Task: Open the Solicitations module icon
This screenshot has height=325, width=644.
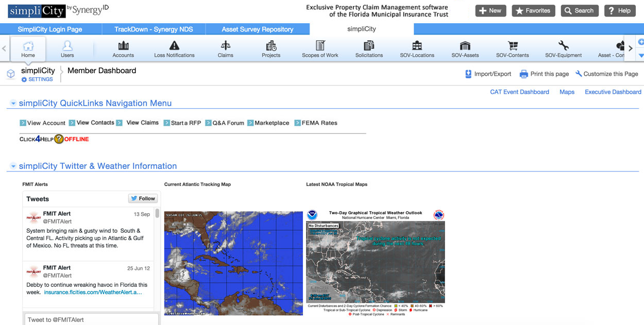Action: [369, 46]
